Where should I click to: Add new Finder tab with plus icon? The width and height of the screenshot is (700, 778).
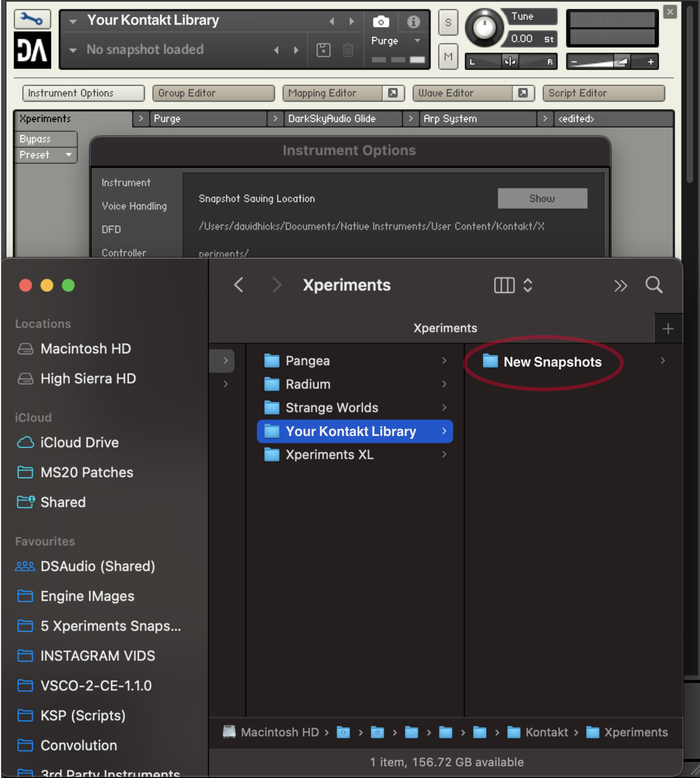pyautogui.click(x=668, y=329)
